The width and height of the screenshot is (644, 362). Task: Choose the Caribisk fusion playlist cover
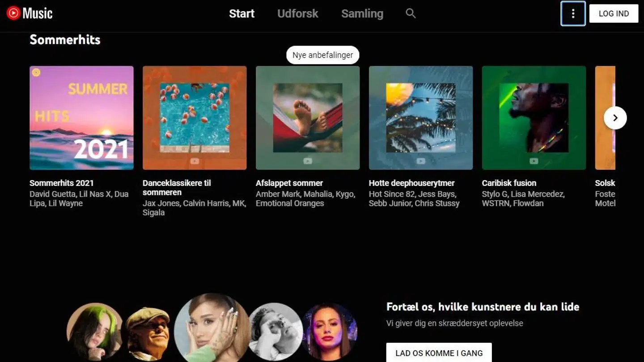click(534, 118)
